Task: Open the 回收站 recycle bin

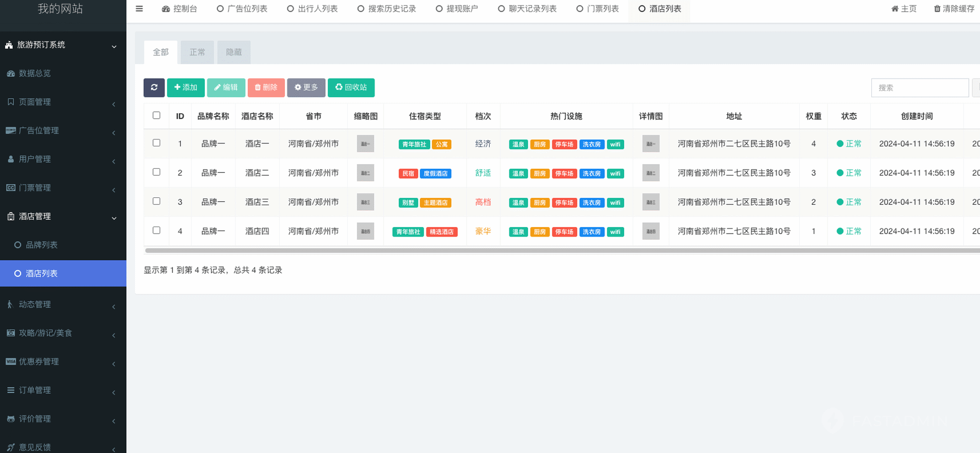Action: pyautogui.click(x=351, y=88)
